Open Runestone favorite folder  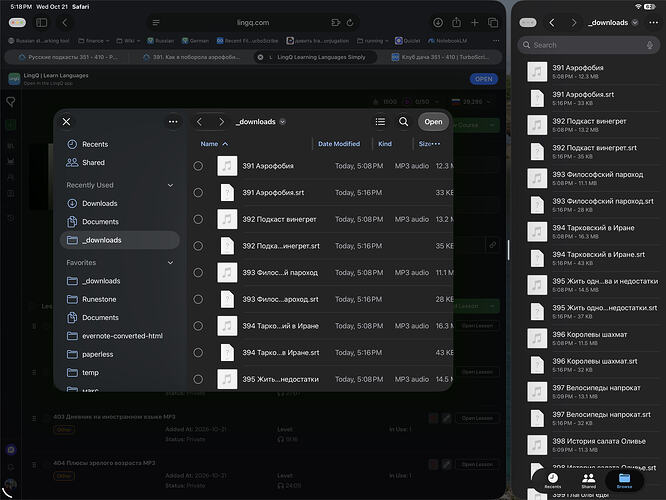point(119,299)
